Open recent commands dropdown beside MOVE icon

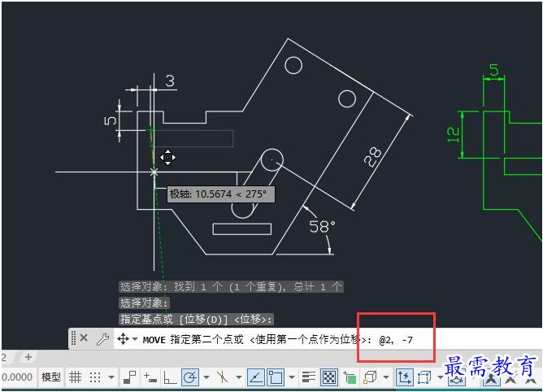click(135, 338)
